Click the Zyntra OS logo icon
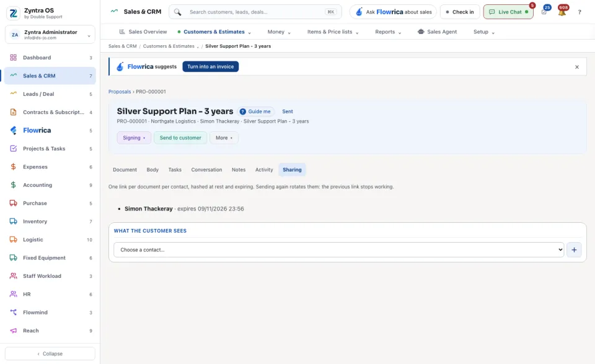 (13, 13)
